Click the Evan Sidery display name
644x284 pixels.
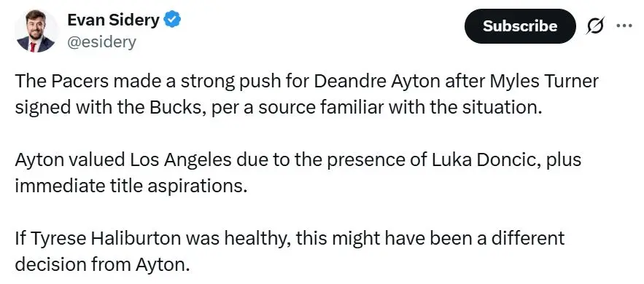[x=113, y=20]
